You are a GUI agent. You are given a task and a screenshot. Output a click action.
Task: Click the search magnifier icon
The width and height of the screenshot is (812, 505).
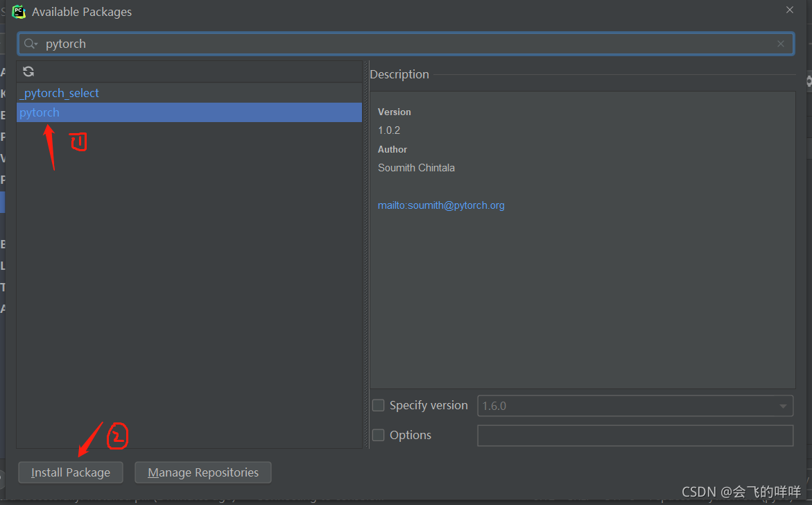point(30,44)
